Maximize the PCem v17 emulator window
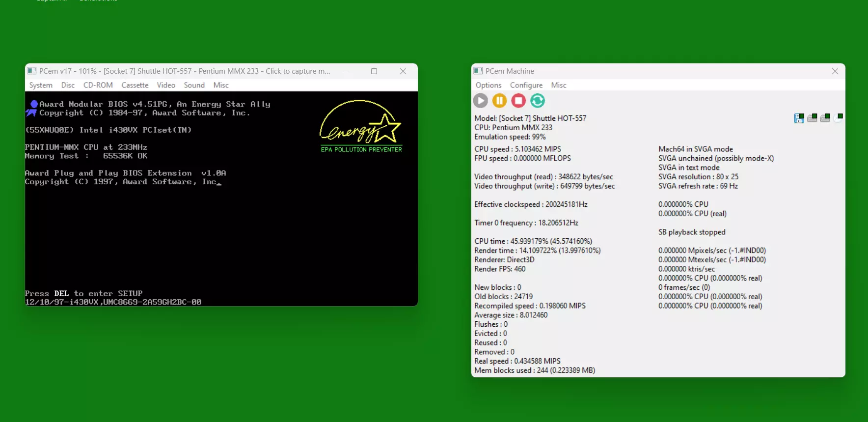 tap(374, 71)
